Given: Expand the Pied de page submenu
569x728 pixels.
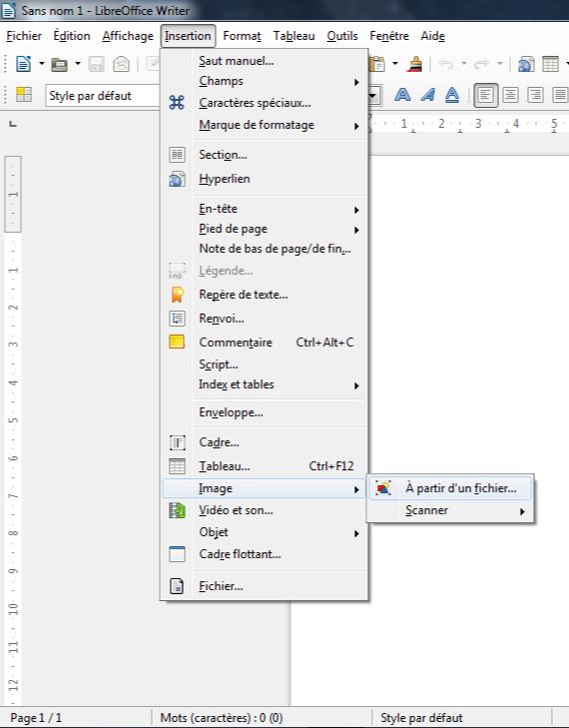Looking at the screenshot, I should (x=266, y=229).
